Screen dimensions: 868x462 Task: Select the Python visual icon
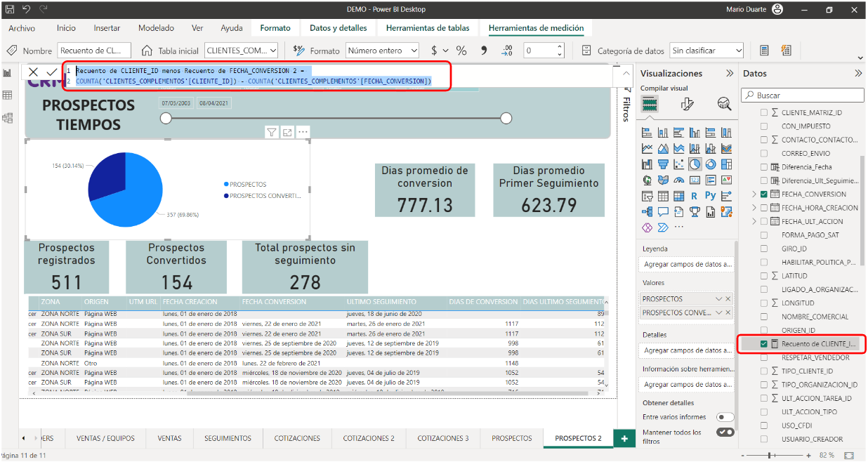(x=711, y=196)
